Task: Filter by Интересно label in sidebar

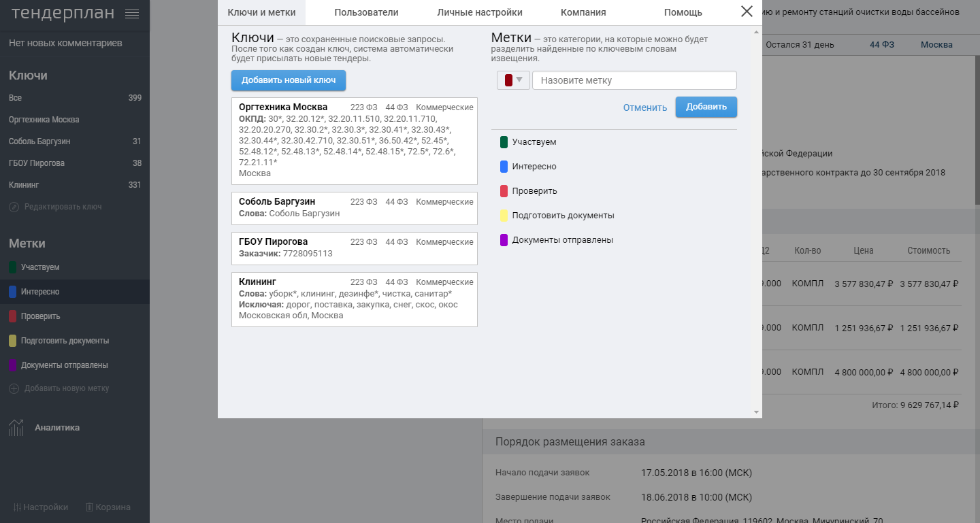Action: 75,292
